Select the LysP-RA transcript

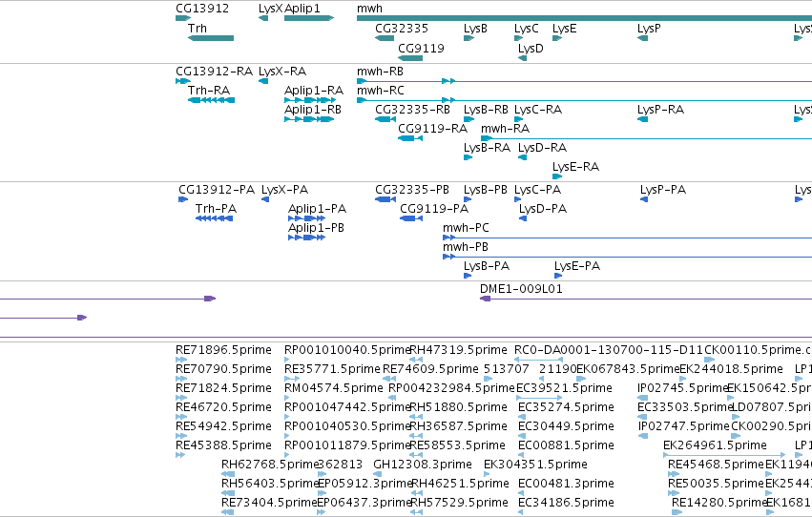661,110
